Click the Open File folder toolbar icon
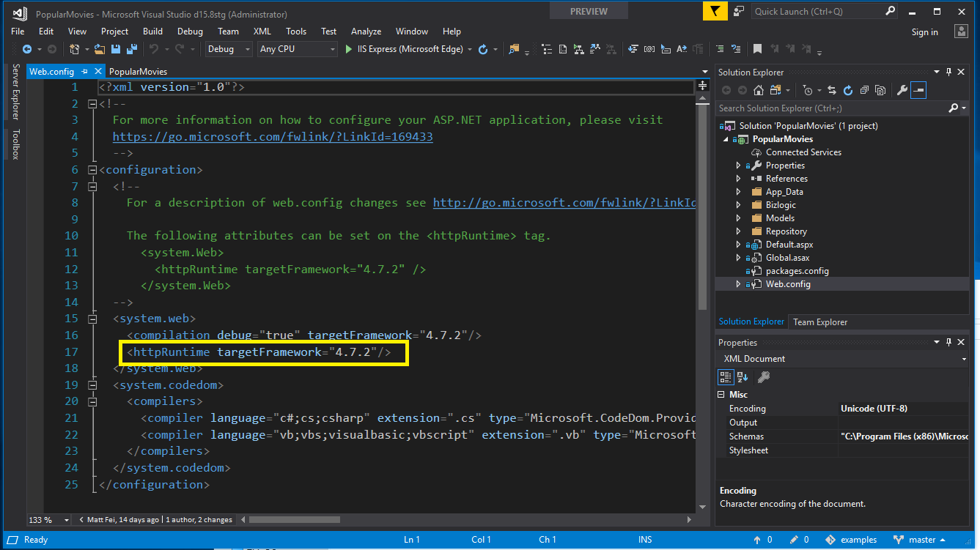 pyautogui.click(x=99, y=49)
